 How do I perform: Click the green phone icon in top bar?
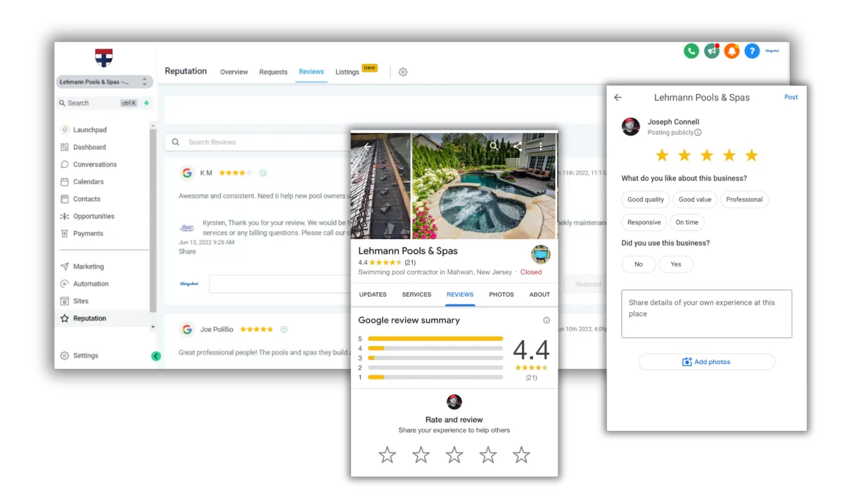[x=691, y=51]
